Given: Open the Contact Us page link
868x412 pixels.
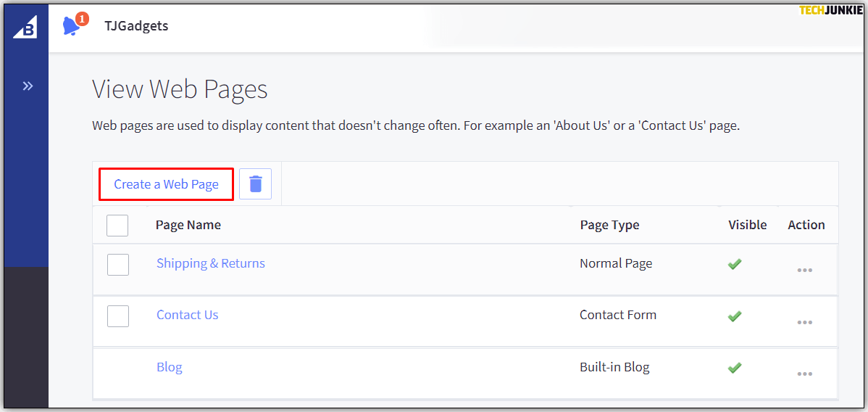Looking at the screenshot, I should (x=187, y=315).
